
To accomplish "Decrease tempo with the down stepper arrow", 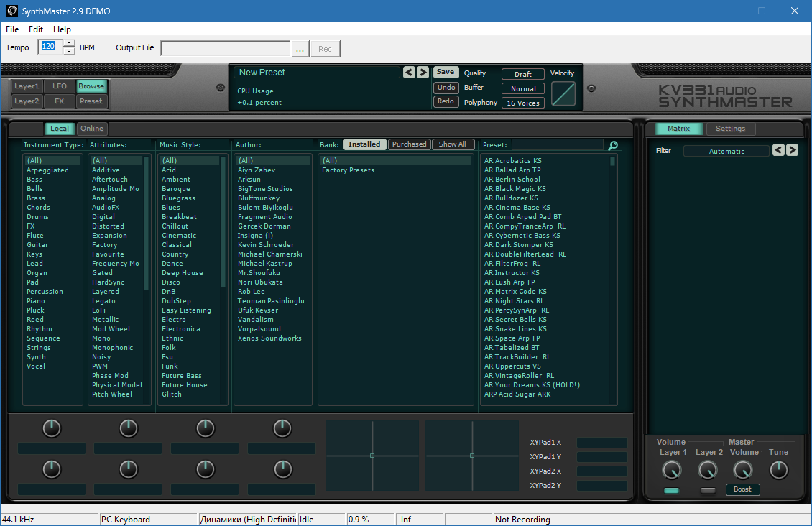I will (x=69, y=51).
